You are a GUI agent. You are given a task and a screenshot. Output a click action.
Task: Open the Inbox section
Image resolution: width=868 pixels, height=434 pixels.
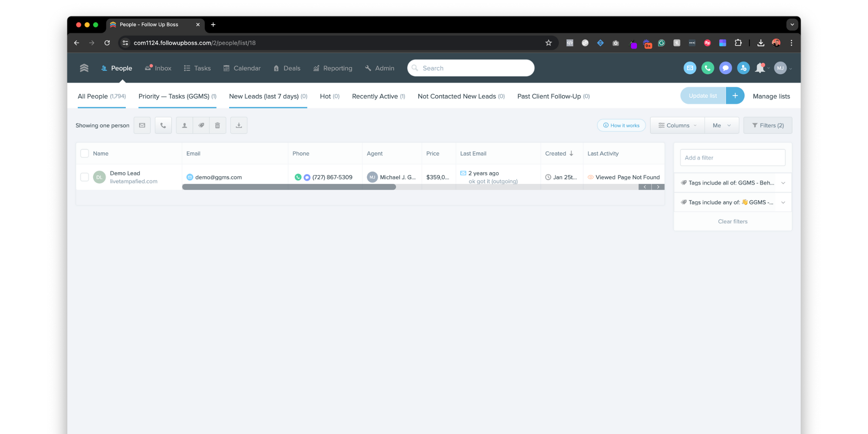[x=158, y=68]
